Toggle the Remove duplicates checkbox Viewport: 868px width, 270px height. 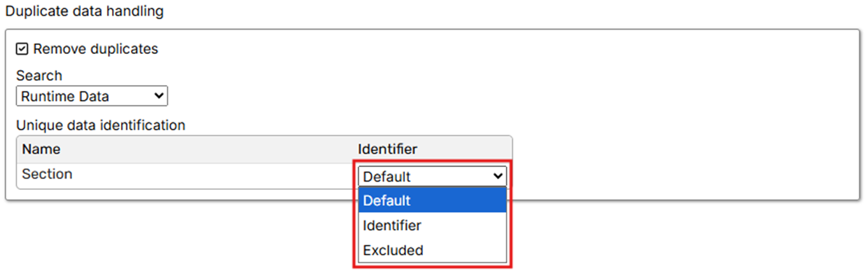click(22, 49)
